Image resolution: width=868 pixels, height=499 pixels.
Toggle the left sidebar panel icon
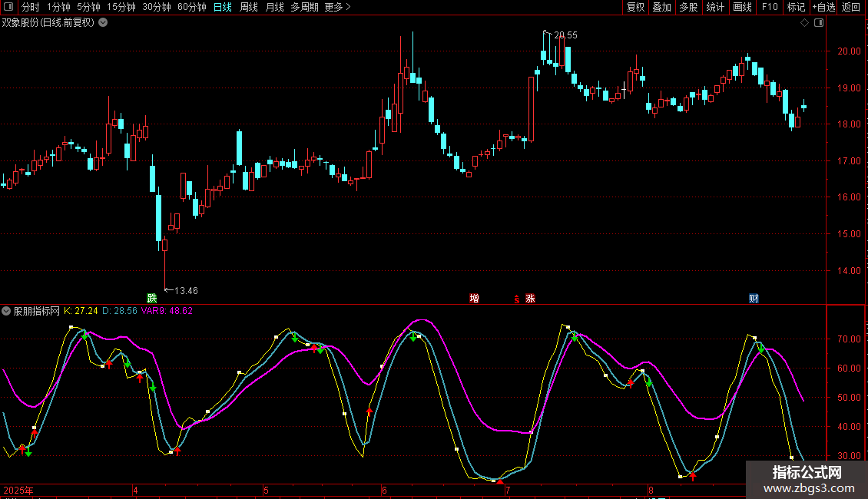pyautogui.click(x=8, y=8)
